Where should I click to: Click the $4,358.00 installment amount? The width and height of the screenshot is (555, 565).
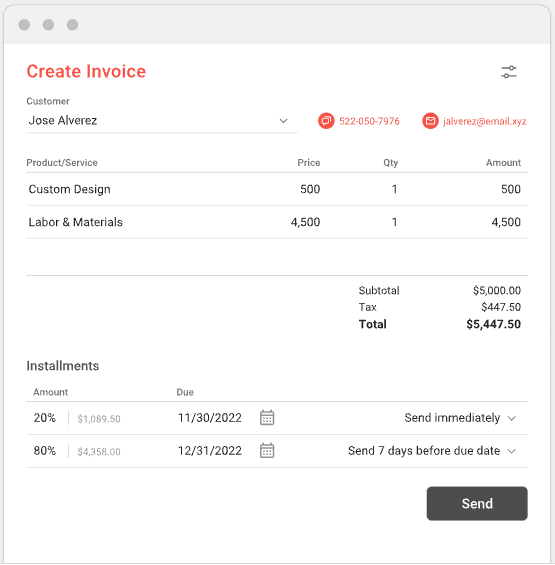[x=99, y=451]
